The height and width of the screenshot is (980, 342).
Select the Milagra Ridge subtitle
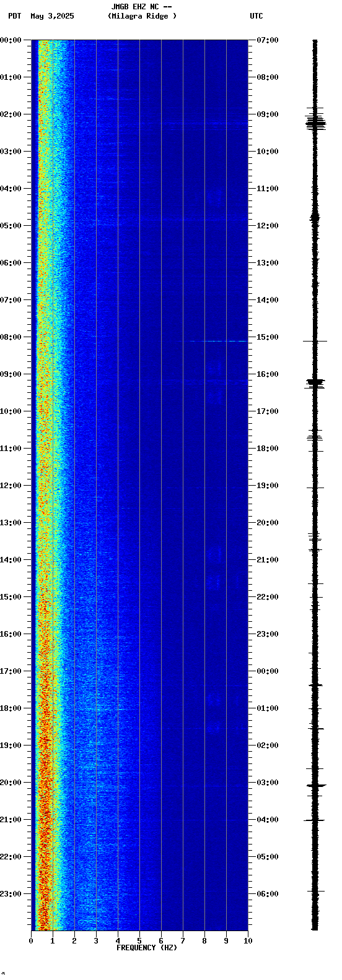[142, 16]
